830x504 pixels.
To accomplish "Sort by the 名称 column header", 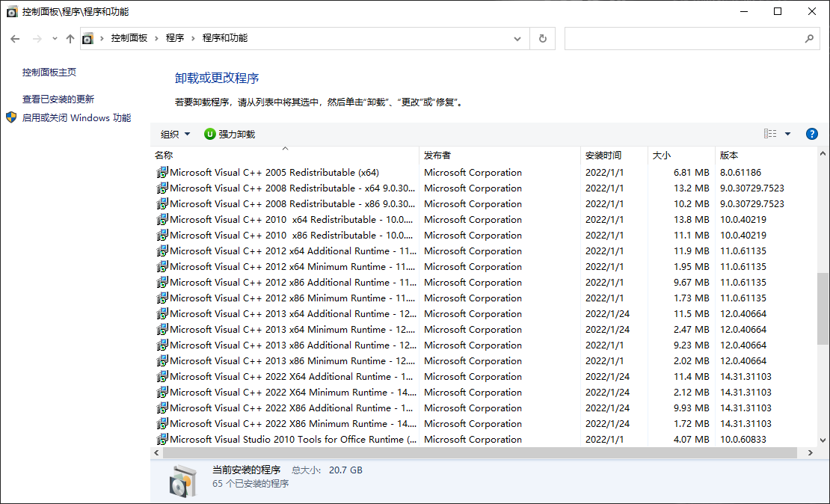I will pos(285,155).
